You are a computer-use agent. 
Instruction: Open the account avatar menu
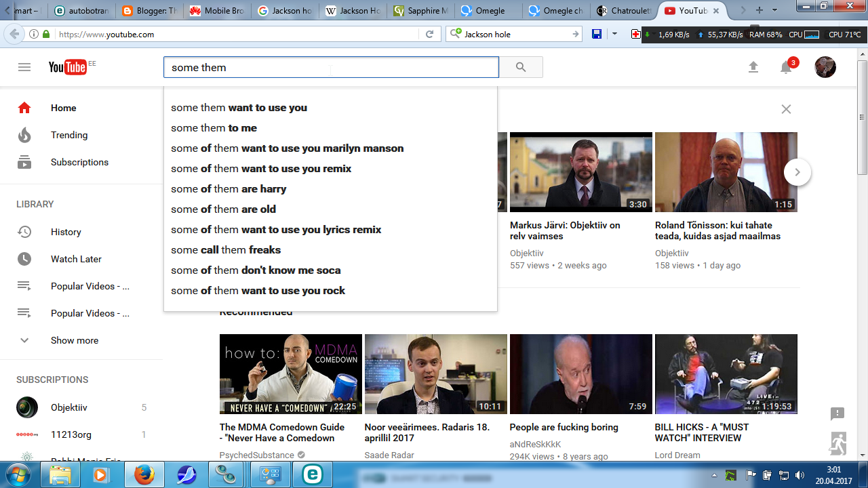825,67
